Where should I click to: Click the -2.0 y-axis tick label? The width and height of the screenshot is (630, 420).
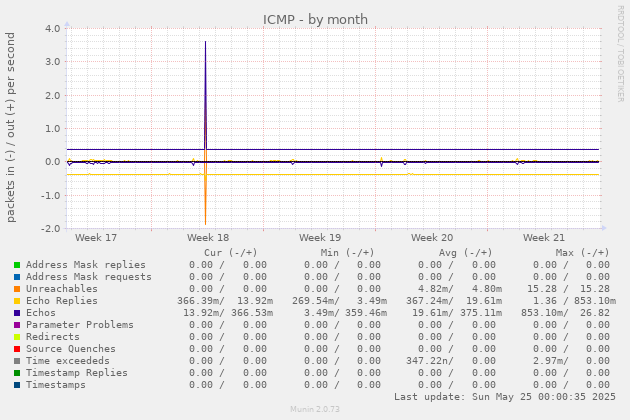[x=51, y=229]
